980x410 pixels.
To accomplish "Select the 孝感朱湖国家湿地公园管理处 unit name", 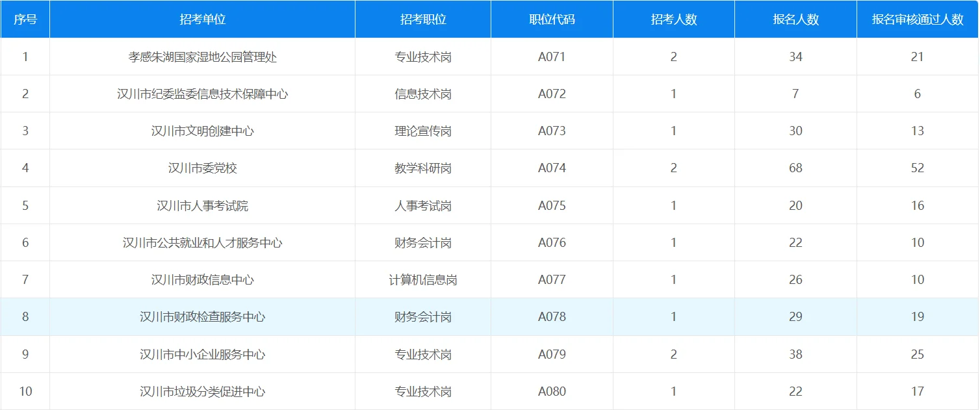I will pyautogui.click(x=203, y=57).
